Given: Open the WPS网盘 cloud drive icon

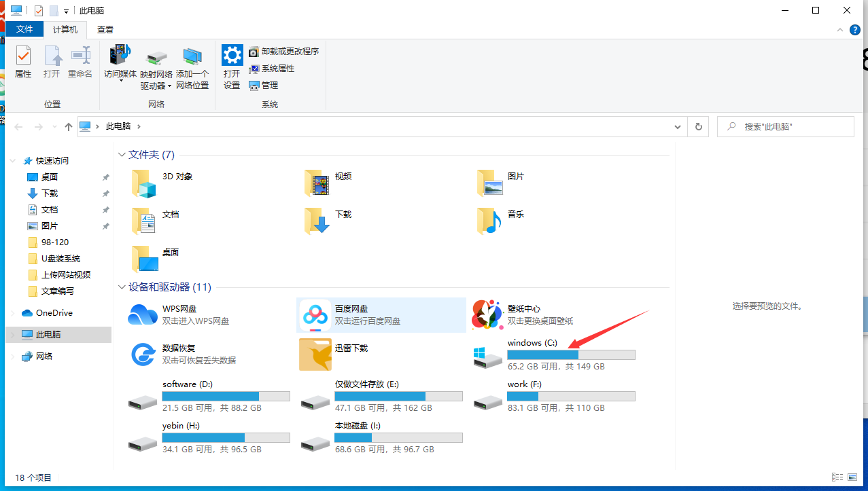Looking at the screenshot, I should pos(143,315).
